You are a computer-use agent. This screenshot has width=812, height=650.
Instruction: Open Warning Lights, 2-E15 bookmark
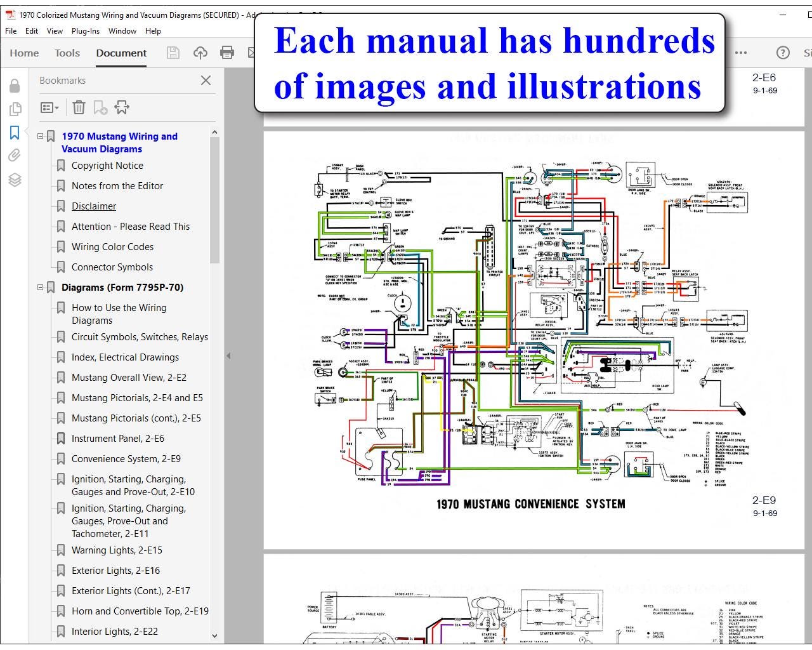117,550
